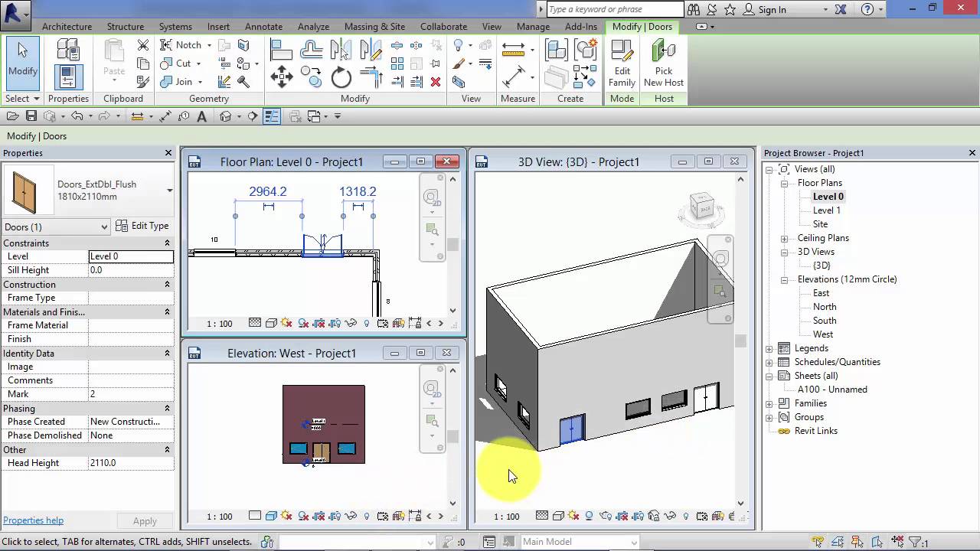Click Measure Between Two References icon

pyautogui.click(x=513, y=51)
